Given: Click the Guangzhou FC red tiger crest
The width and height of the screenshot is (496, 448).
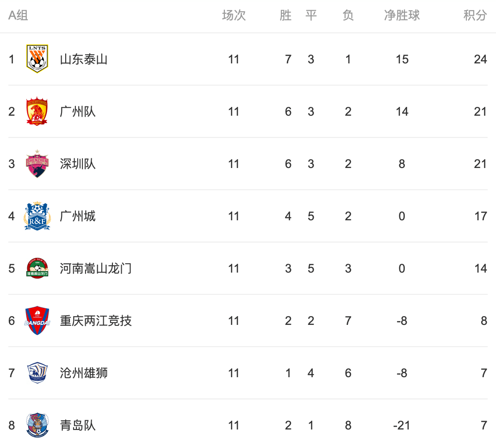Looking at the screenshot, I should click(x=37, y=112).
